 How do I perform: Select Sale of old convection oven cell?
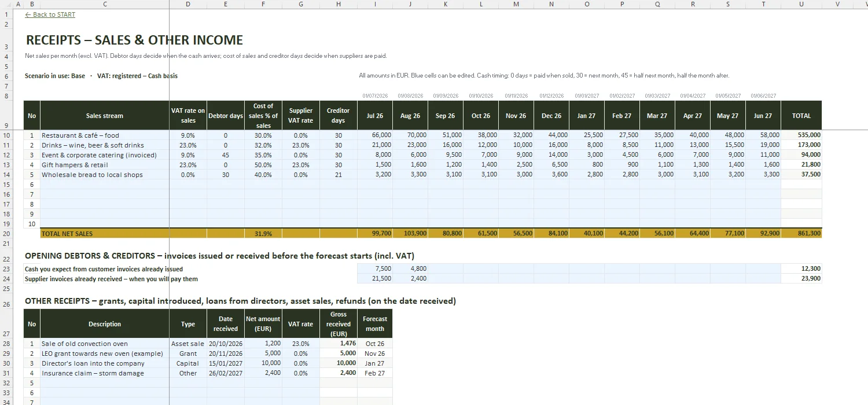(x=105, y=344)
